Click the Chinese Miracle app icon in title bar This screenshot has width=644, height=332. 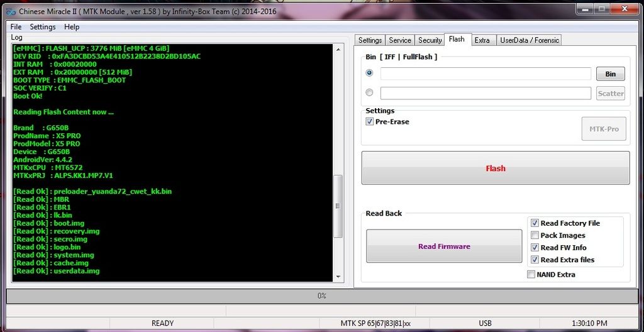click(11, 11)
